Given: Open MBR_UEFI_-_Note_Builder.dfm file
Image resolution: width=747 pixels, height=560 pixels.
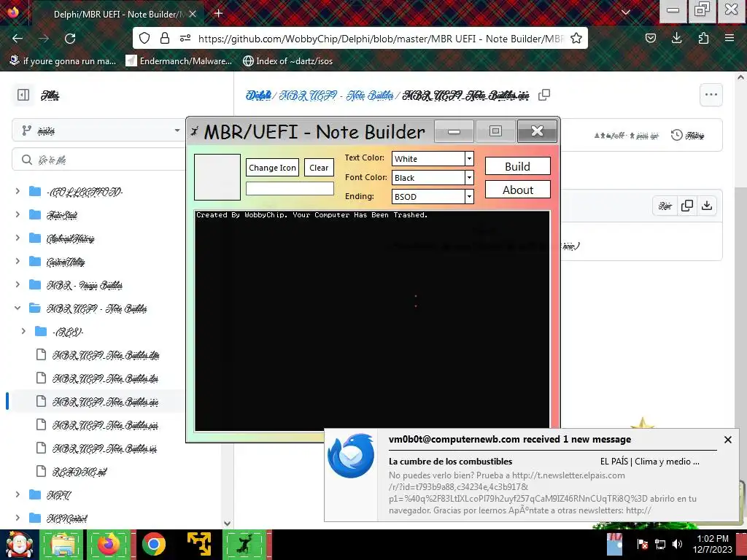Looking at the screenshot, I should coord(106,355).
